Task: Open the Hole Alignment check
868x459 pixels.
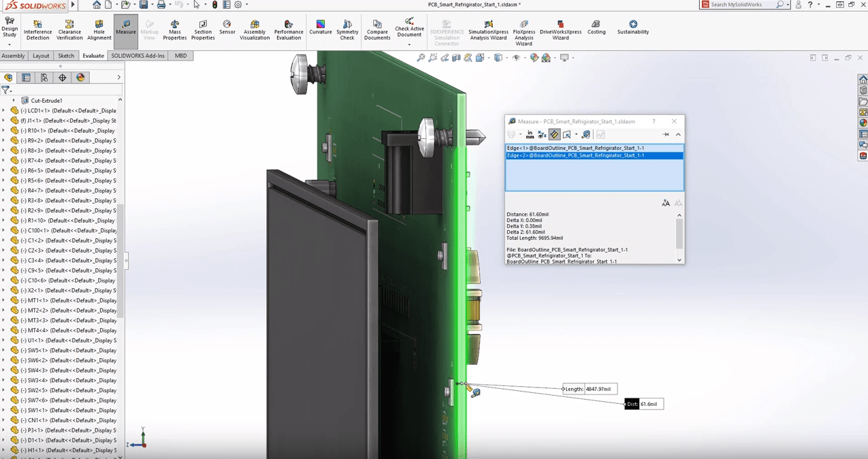Action: coord(99,31)
